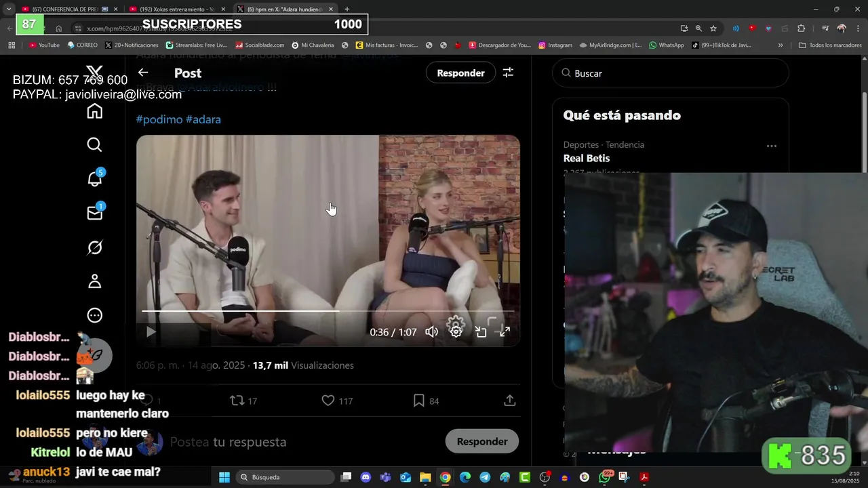
Task: Open MyAirBridge.com bookmark
Action: (x=610, y=45)
